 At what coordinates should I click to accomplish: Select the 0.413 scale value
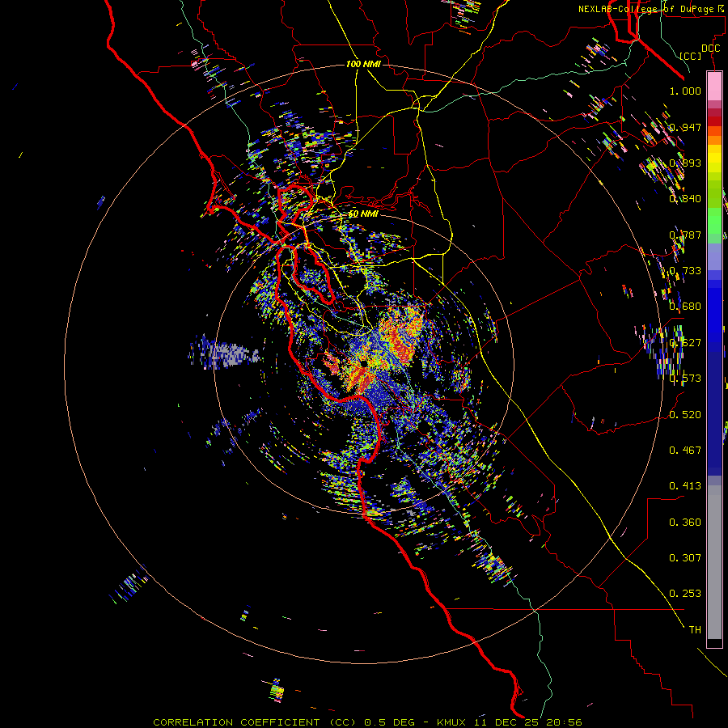tap(685, 486)
